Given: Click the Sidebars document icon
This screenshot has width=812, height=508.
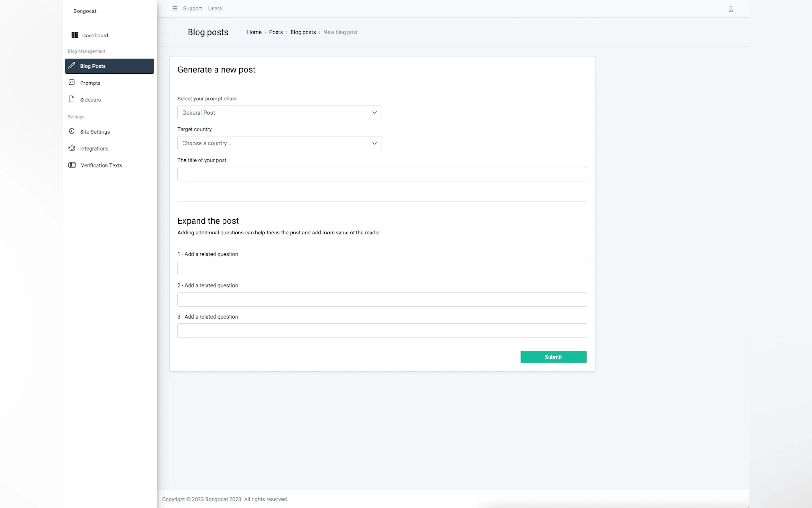Looking at the screenshot, I should click(x=72, y=99).
